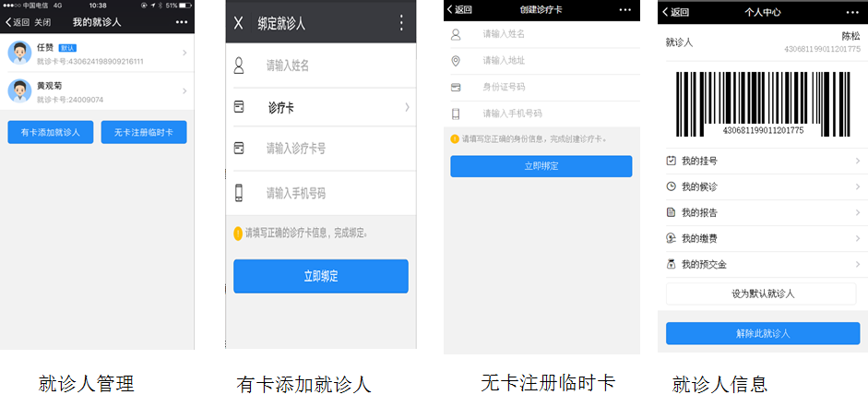This screenshot has height=407, width=868.
Task: Tap 返回 in 我的就诊人 screen
Action: (x=17, y=22)
